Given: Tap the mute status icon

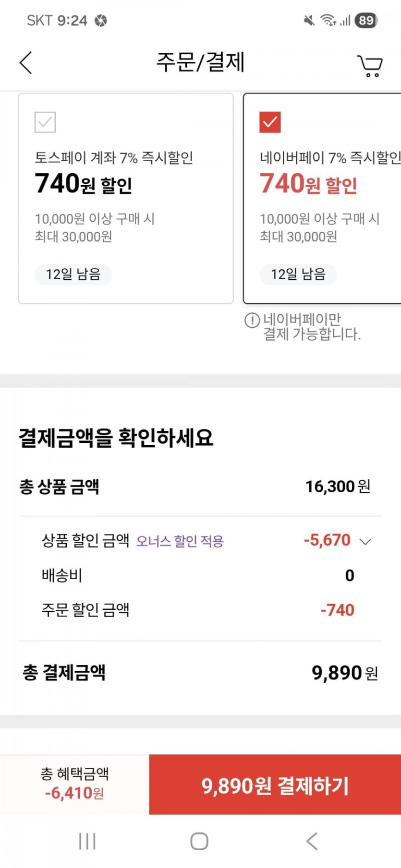Looking at the screenshot, I should click(309, 20).
